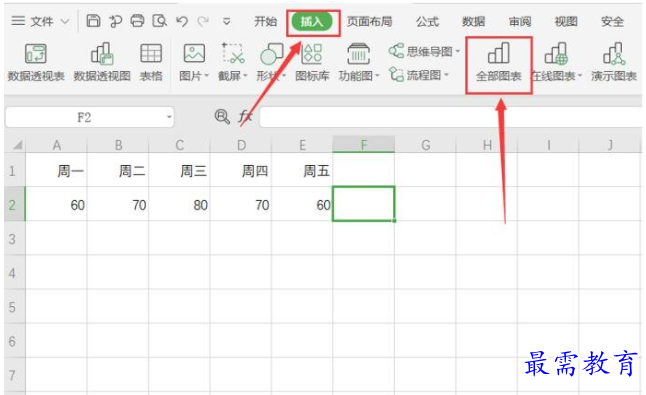Image resolution: width=646 pixels, height=395 pixels.
Task: Expand the quick access toolbar customize arrow
Action: pos(226,21)
